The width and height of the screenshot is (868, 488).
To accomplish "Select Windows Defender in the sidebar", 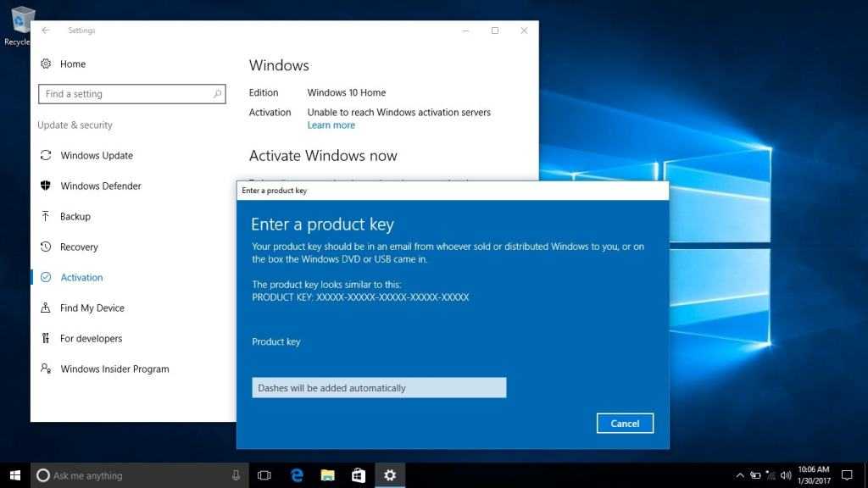I will tap(101, 186).
